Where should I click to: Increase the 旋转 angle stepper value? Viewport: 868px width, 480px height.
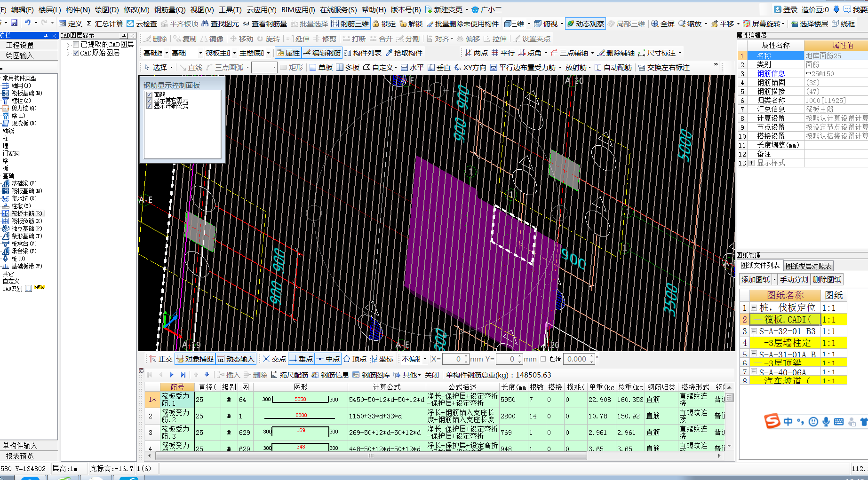(x=592, y=356)
